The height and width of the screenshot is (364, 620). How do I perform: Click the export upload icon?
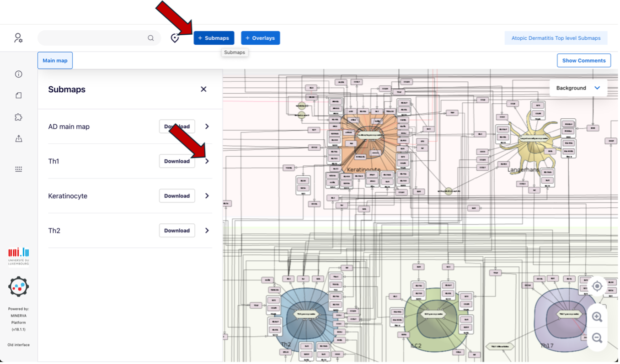(x=18, y=139)
